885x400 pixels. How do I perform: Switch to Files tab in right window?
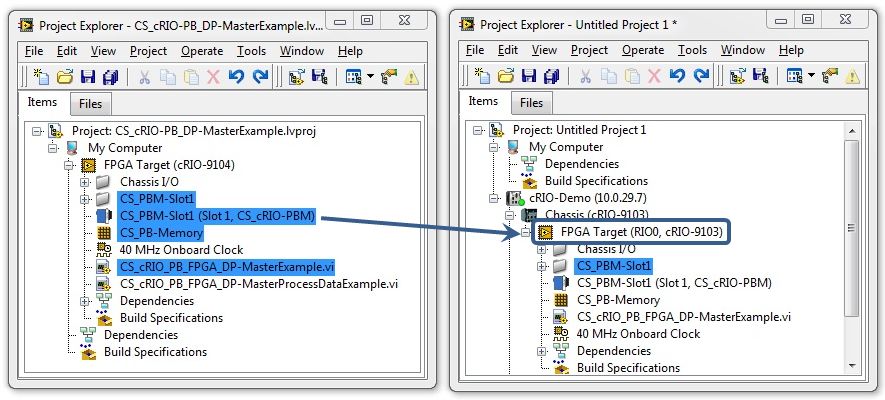532,103
